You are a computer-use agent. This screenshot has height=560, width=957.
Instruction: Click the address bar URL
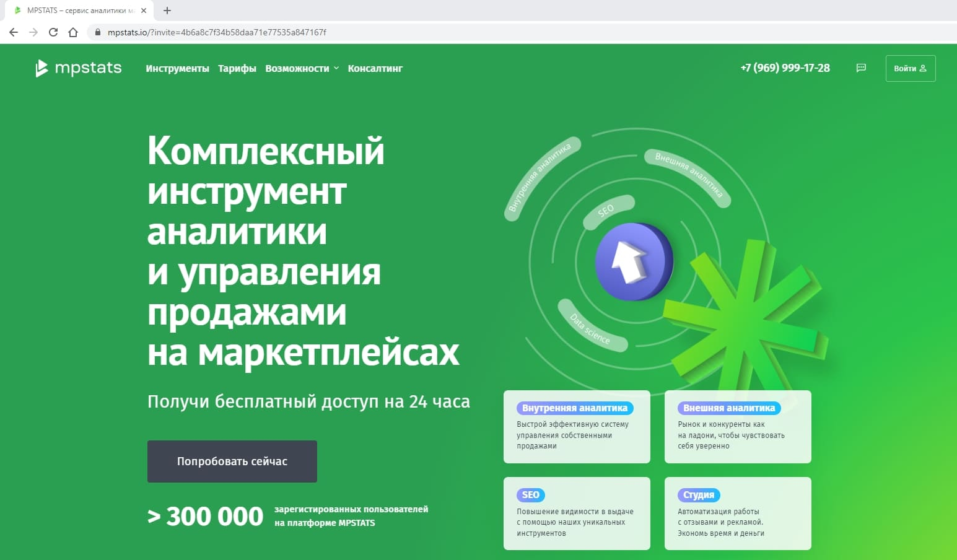pos(217,32)
